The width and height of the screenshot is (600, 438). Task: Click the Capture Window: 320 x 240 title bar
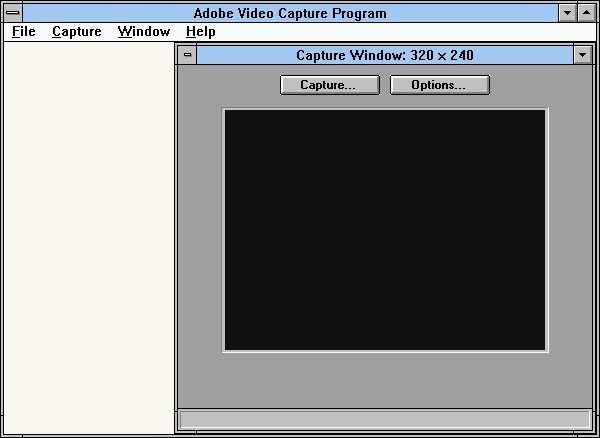click(x=385, y=55)
